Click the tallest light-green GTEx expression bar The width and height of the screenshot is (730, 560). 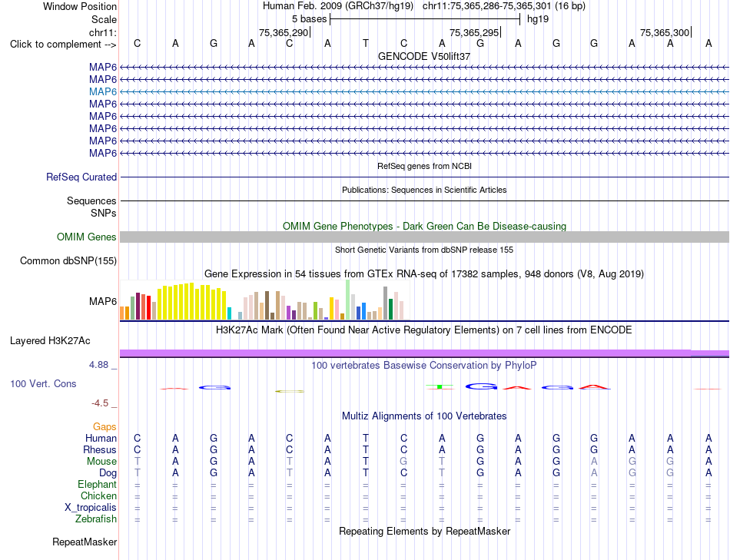pos(348,300)
